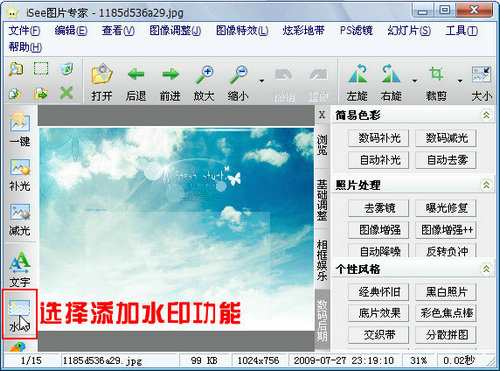Open the dropdown arrow next to 裁剪
Viewport: 500px width, 371px height.
pyautogui.click(x=460, y=81)
